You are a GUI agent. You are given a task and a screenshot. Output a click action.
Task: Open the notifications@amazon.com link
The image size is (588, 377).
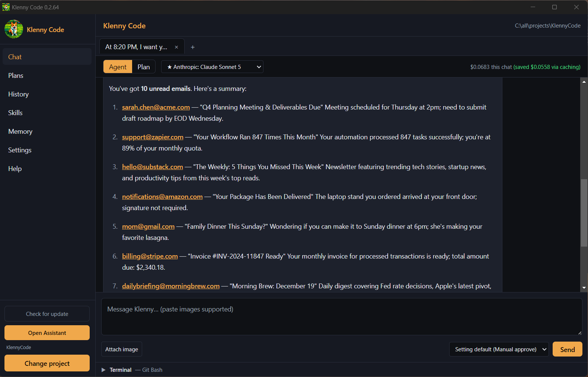tap(162, 197)
